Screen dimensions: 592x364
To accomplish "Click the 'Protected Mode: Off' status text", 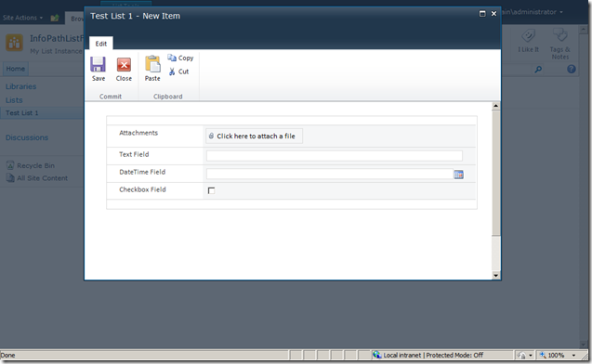I will point(454,355).
